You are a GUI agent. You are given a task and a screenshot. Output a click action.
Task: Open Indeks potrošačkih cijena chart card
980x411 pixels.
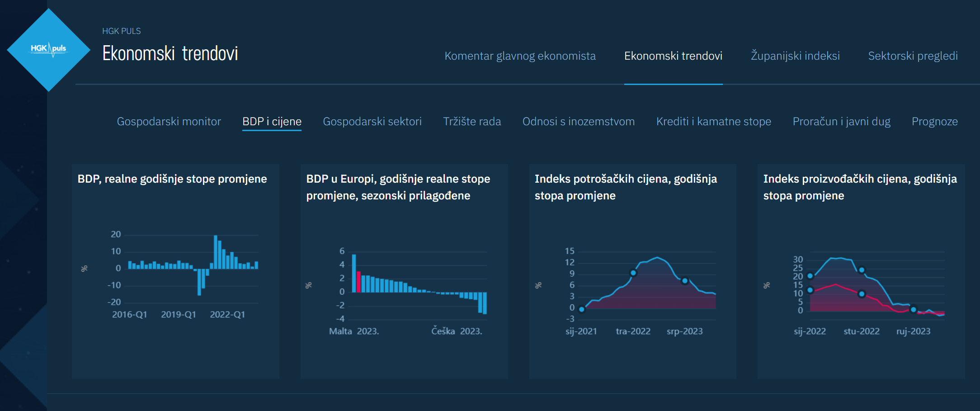pos(633,271)
